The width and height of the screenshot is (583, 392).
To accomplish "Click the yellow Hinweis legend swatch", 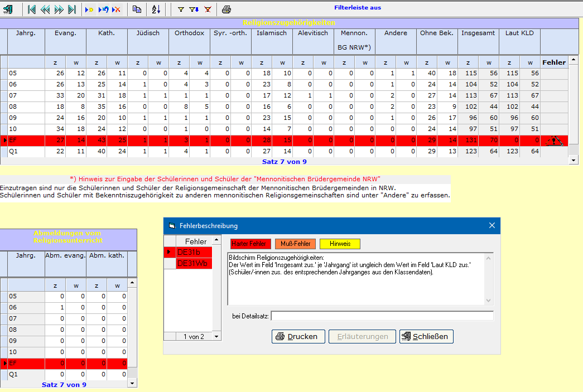I will [340, 244].
